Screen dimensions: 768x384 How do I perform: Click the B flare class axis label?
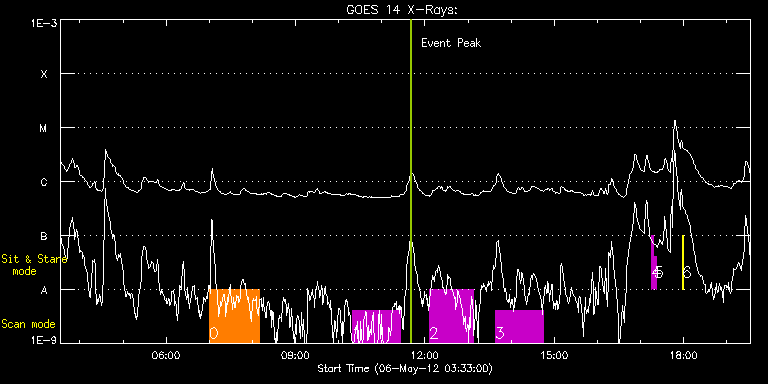click(x=44, y=236)
